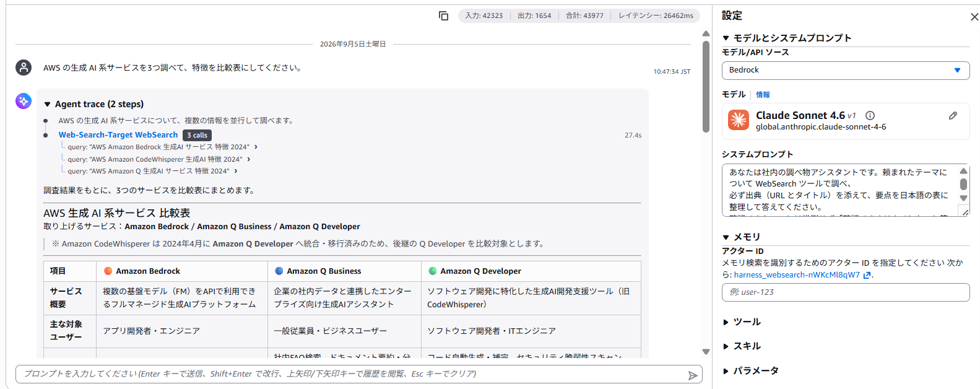980x389 pixels.
Task: Expand the Amazon Bedrock query result chevron
Action: coord(256,147)
